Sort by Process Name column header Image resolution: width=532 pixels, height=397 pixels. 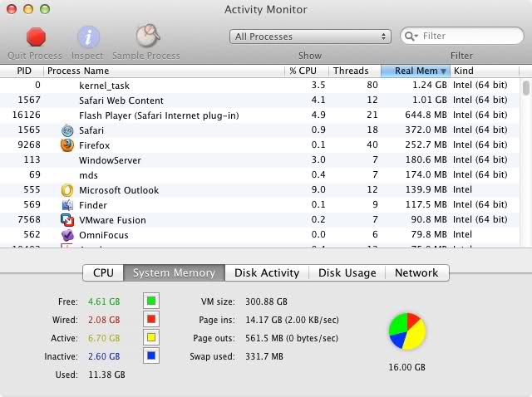point(164,71)
